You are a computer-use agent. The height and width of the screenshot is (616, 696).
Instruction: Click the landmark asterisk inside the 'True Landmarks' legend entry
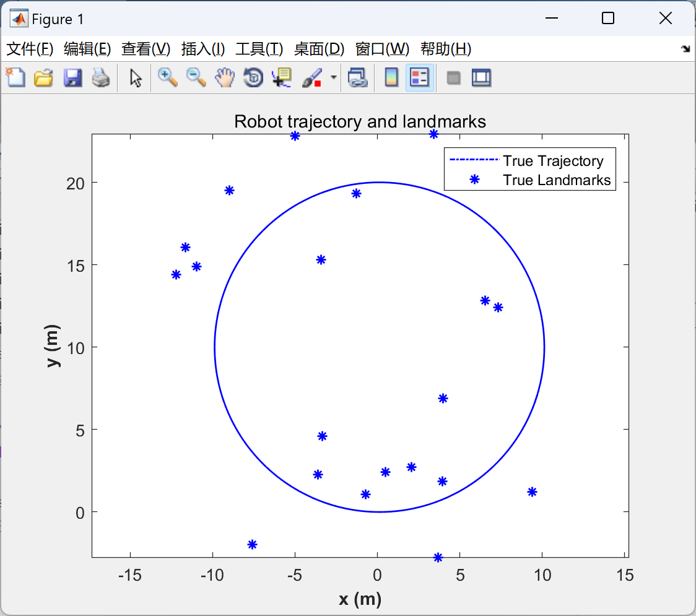point(474,180)
